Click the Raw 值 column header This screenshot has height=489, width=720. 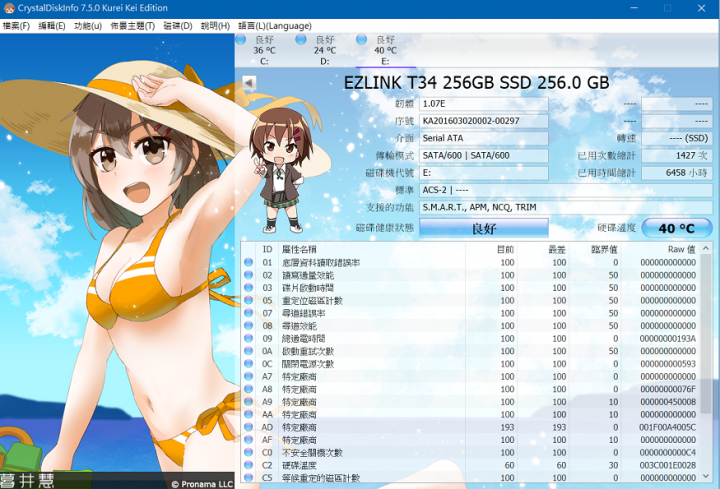660,249
